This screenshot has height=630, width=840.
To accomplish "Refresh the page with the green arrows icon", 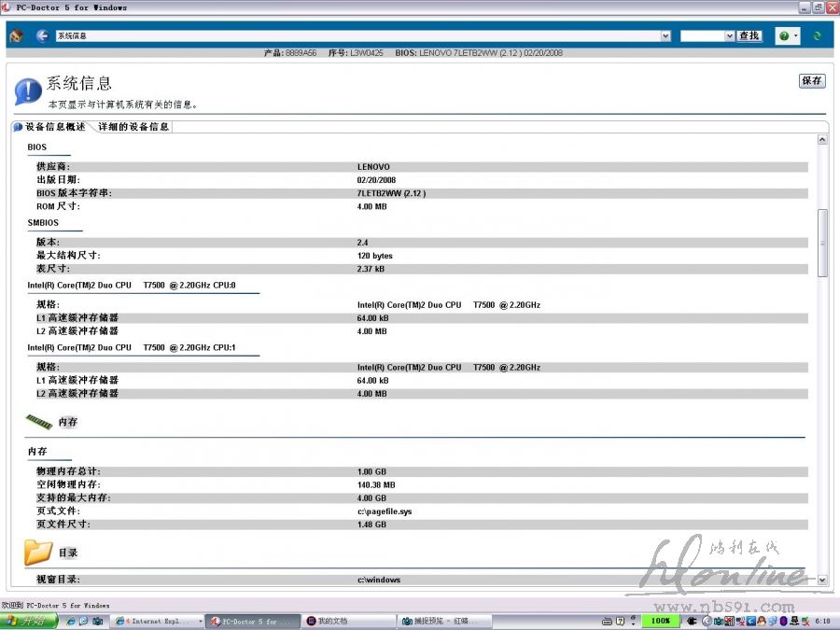I will tap(817, 35).
